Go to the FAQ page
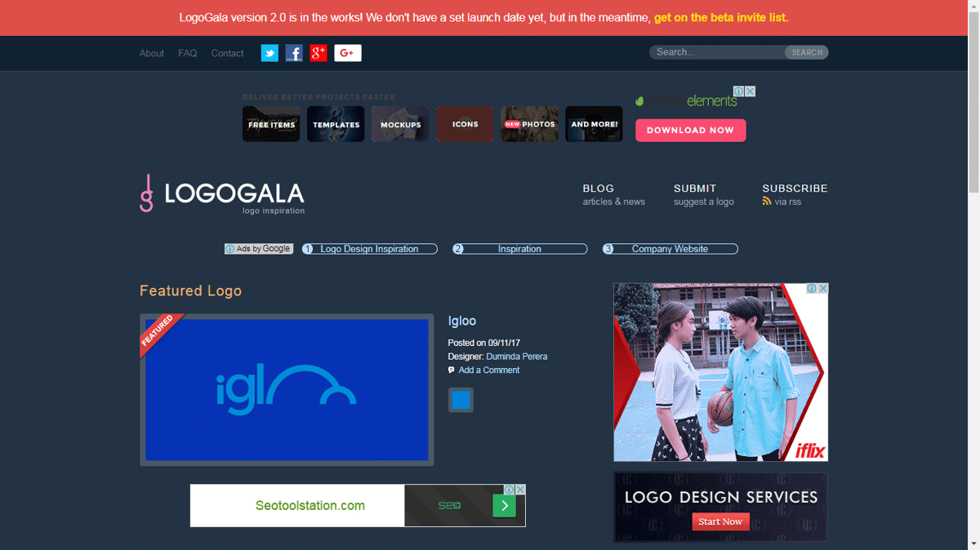This screenshot has width=980, height=550. click(x=188, y=53)
